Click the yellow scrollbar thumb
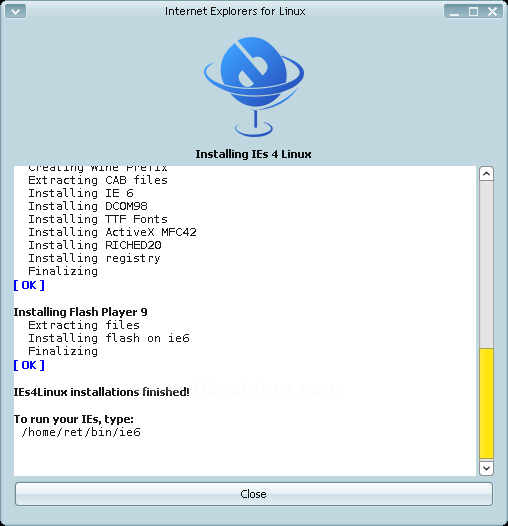The height and width of the screenshot is (526, 508). (486, 403)
